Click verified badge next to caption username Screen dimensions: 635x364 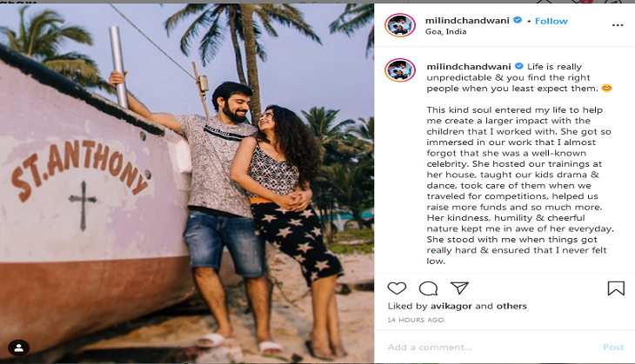pyautogui.click(x=518, y=66)
